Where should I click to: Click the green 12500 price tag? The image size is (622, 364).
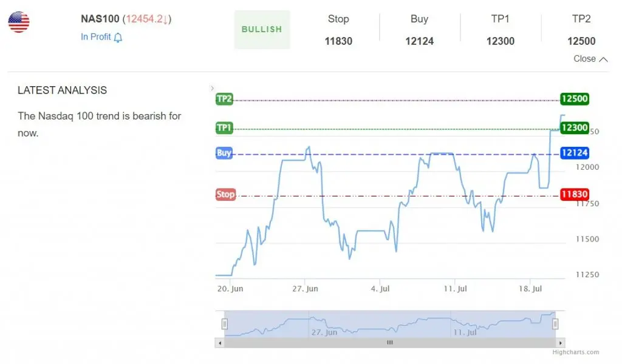575,99
